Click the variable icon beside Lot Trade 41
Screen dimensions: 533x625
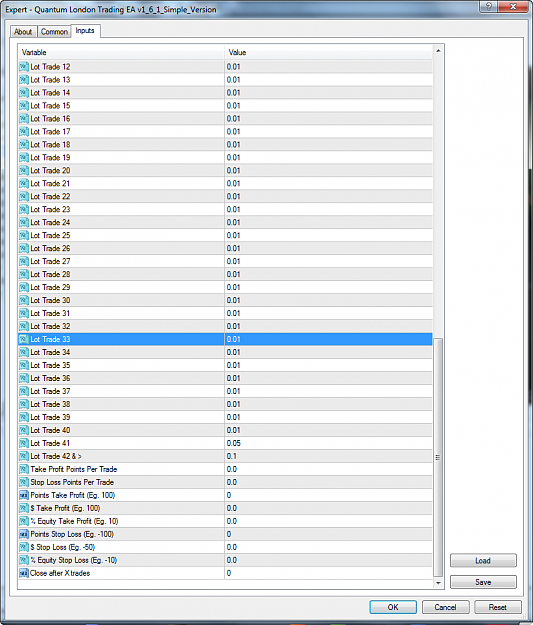point(24,443)
